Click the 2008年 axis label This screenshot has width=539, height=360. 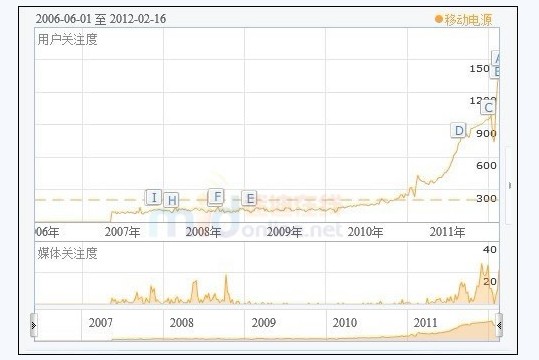click(x=204, y=232)
